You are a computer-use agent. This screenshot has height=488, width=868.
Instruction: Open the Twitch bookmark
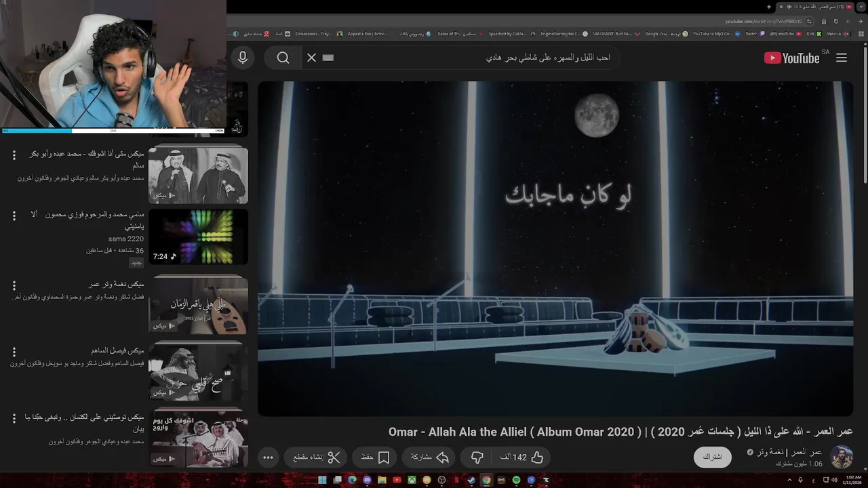click(755, 33)
